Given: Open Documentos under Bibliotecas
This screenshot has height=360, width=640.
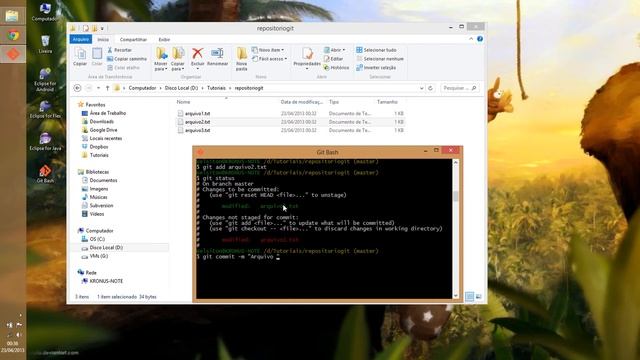Looking at the screenshot, I should [103, 180].
